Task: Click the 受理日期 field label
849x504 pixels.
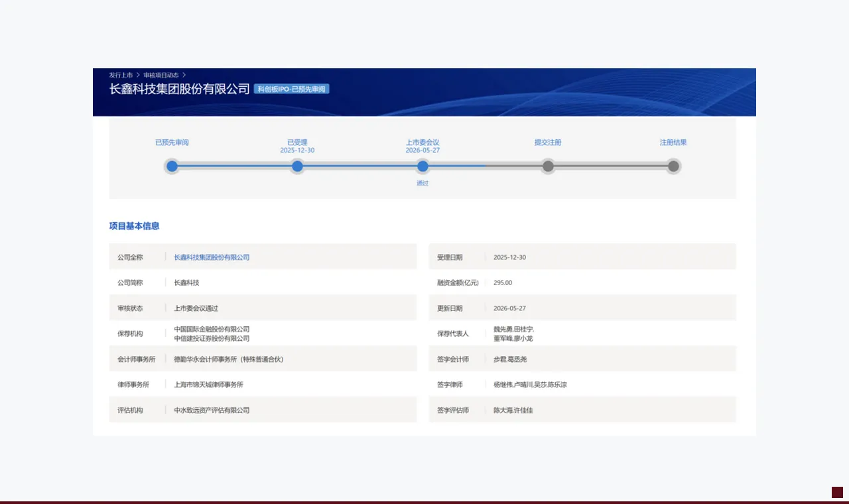Action: click(x=450, y=257)
